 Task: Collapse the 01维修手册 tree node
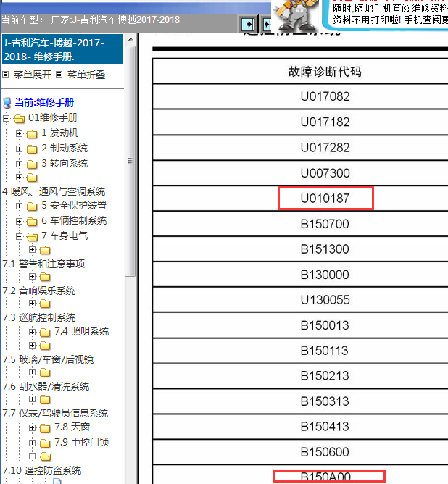tap(6, 118)
